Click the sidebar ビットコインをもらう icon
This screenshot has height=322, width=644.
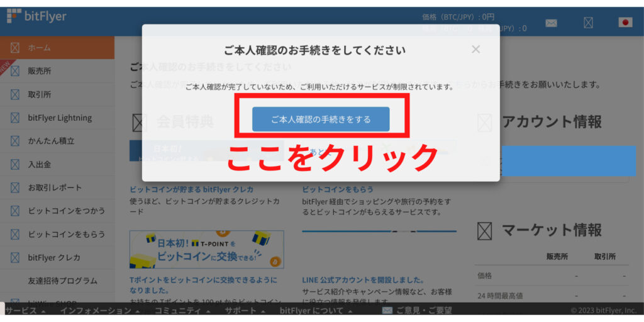[x=15, y=234]
